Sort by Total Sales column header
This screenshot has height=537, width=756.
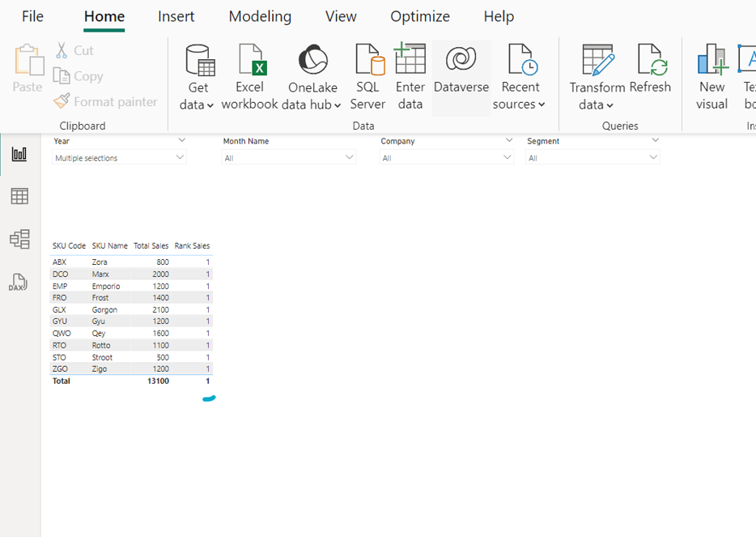(x=151, y=245)
